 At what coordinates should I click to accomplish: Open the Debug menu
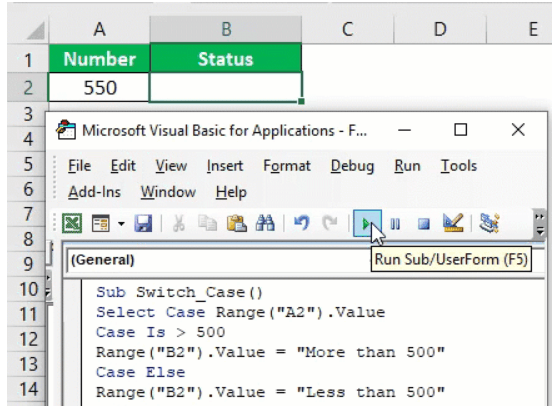[x=352, y=166]
